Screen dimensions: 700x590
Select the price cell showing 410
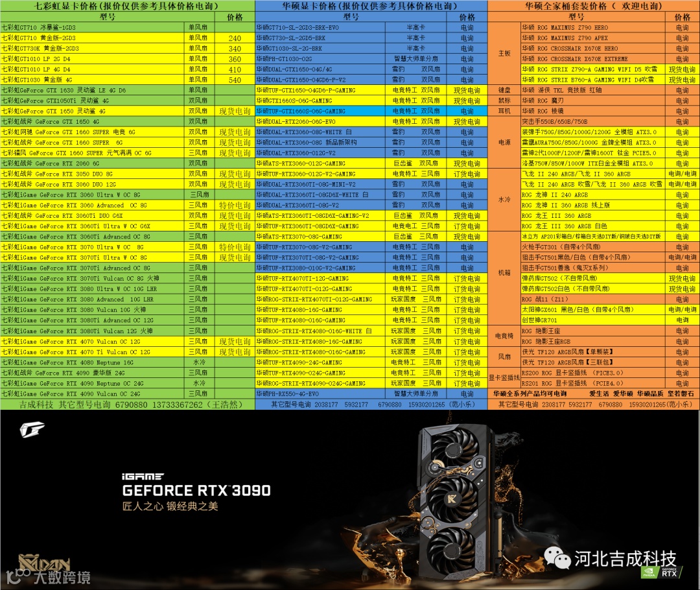[x=235, y=69]
